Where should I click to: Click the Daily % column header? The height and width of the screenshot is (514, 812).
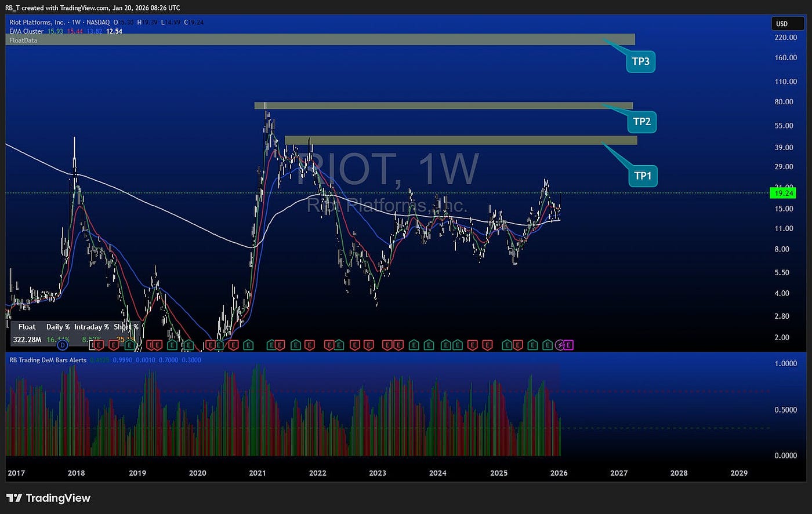pyautogui.click(x=58, y=327)
